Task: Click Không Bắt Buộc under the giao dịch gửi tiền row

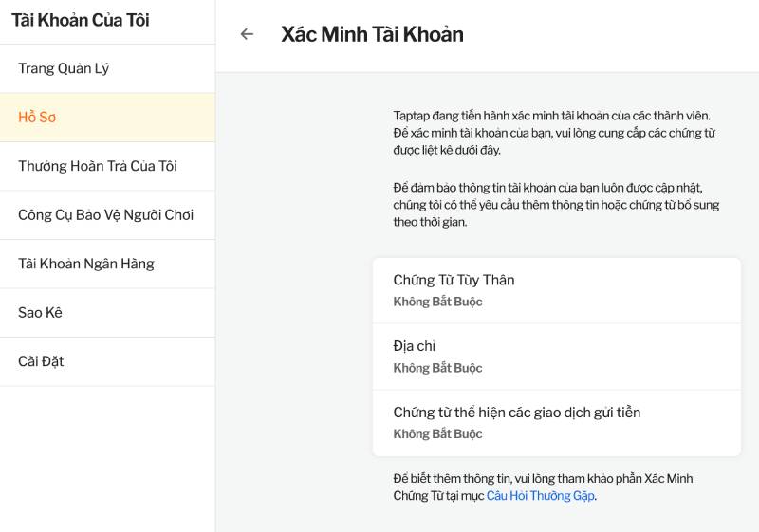Action: 437,434
